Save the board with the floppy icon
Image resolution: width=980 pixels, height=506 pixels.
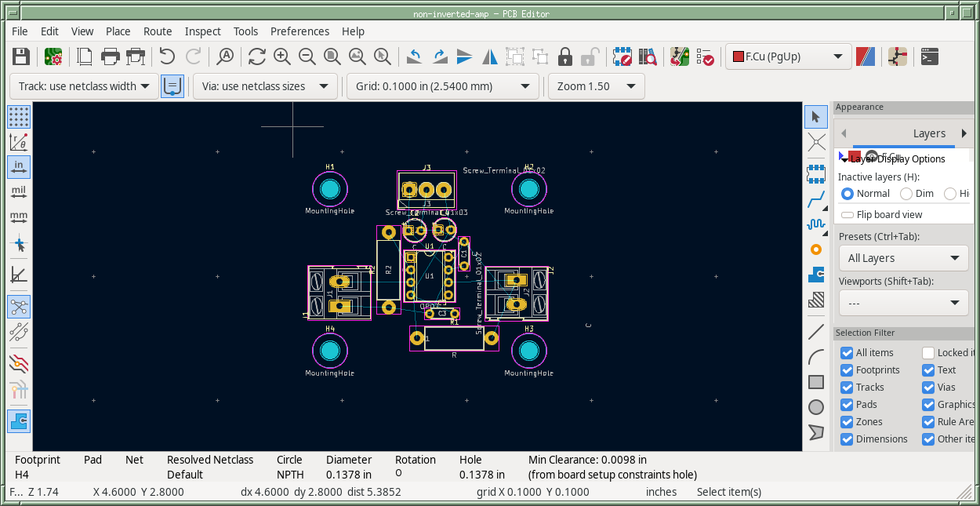(21, 56)
